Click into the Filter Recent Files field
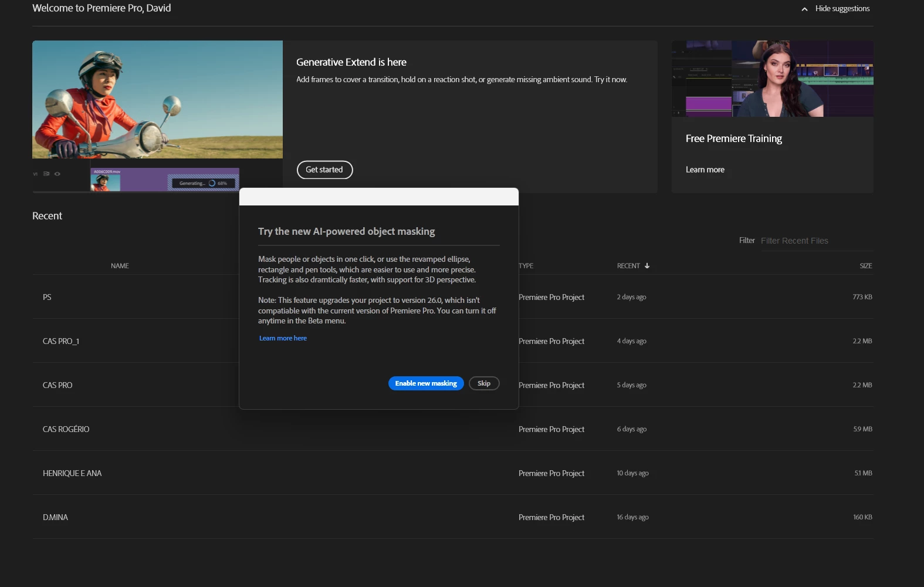The height and width of the screenshot is (587, 924). tap(817, 241)
